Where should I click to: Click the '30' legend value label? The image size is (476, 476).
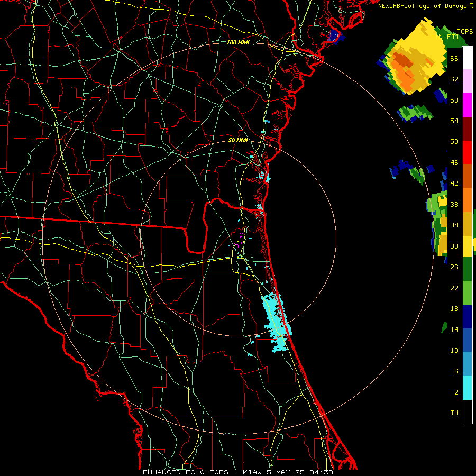point(454,246)
